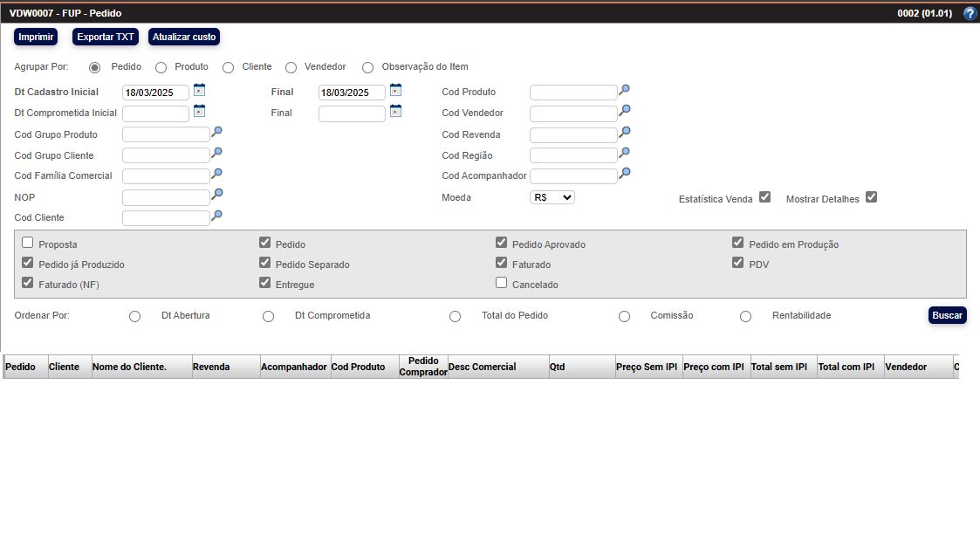Sort by Total do Pedido option

pyautogui.click(x=455, y=316)
